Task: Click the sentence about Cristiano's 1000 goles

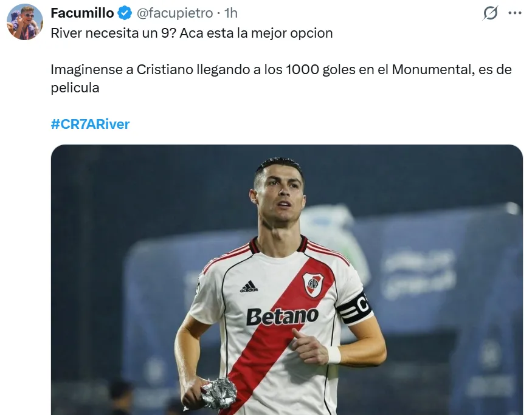Action: click(x=281, y=78)
